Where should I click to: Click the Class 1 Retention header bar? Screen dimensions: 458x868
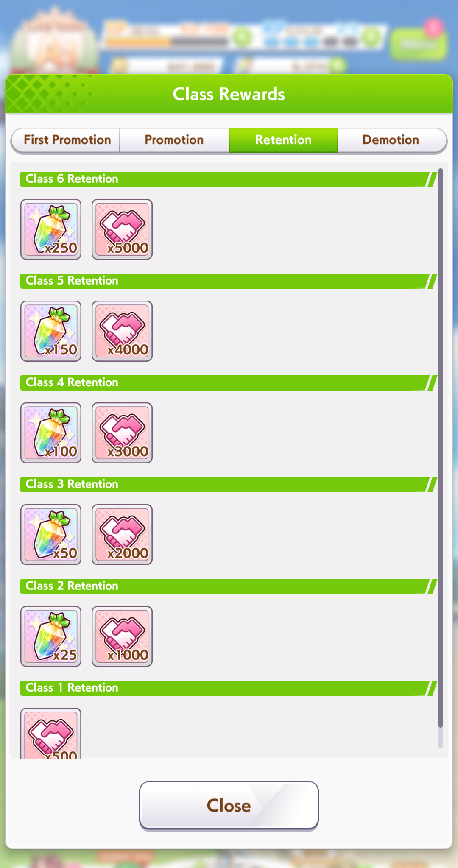pyautogui.click(x=229, y=688)
